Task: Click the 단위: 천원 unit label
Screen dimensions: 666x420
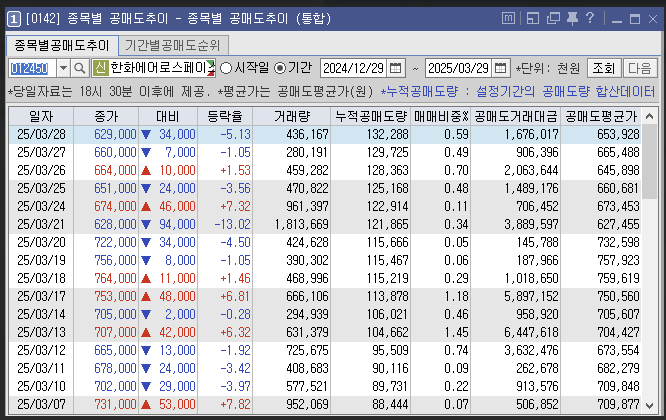Action: tap(547, 68)
